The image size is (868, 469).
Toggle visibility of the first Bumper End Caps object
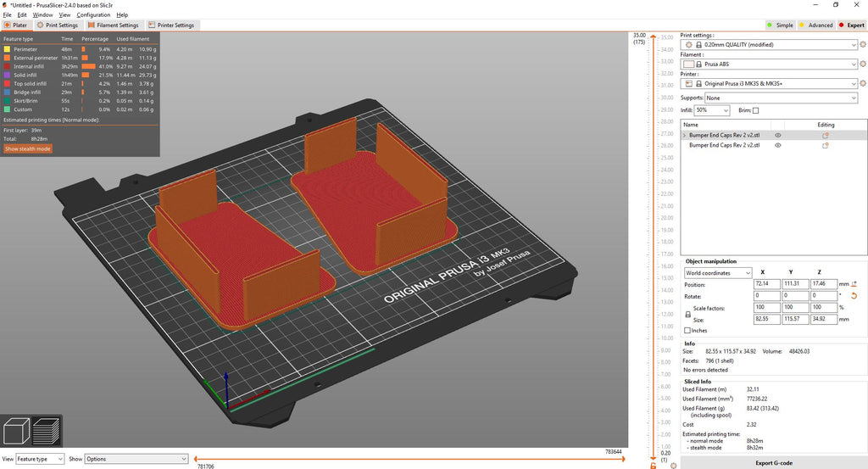tap(778, 135)
